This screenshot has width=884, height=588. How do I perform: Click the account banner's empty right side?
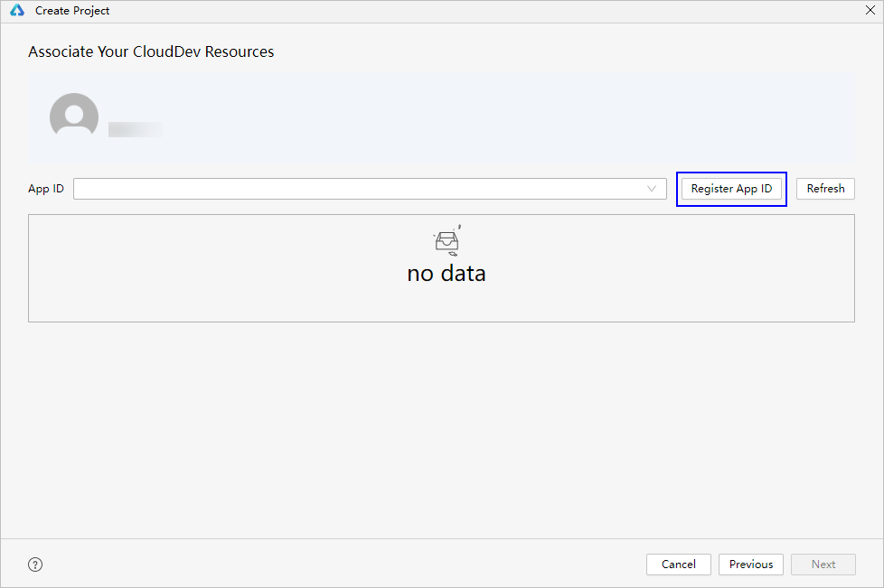pos(633,117)
